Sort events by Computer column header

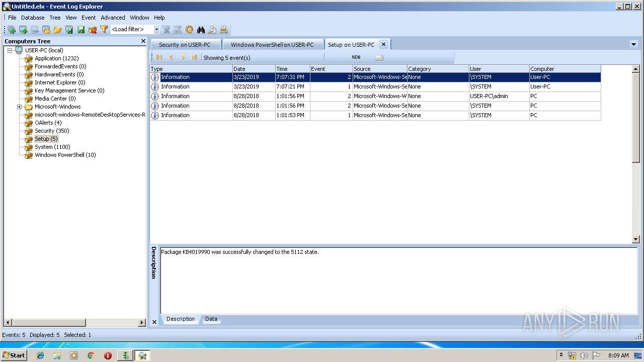[565, 69]
